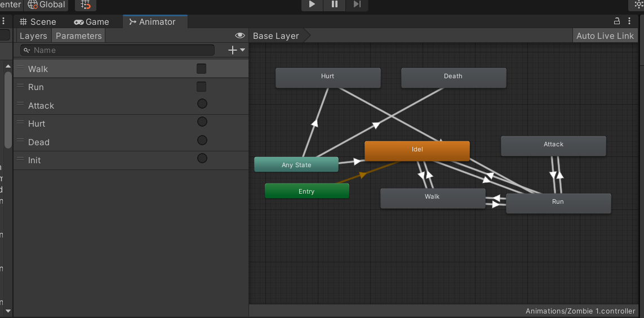Select the Death state node
644x318 pixels.
[x=454, y=78]
